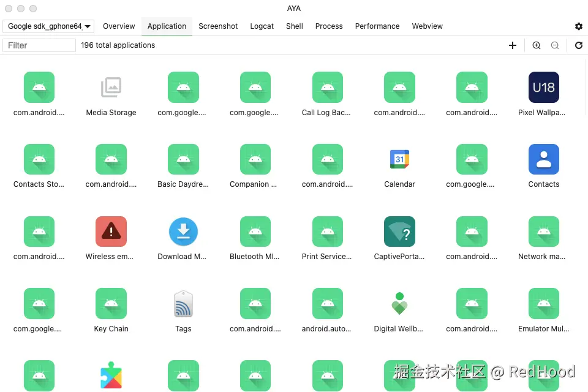Open the Google Play services puzzle icon

click(111, 375)
